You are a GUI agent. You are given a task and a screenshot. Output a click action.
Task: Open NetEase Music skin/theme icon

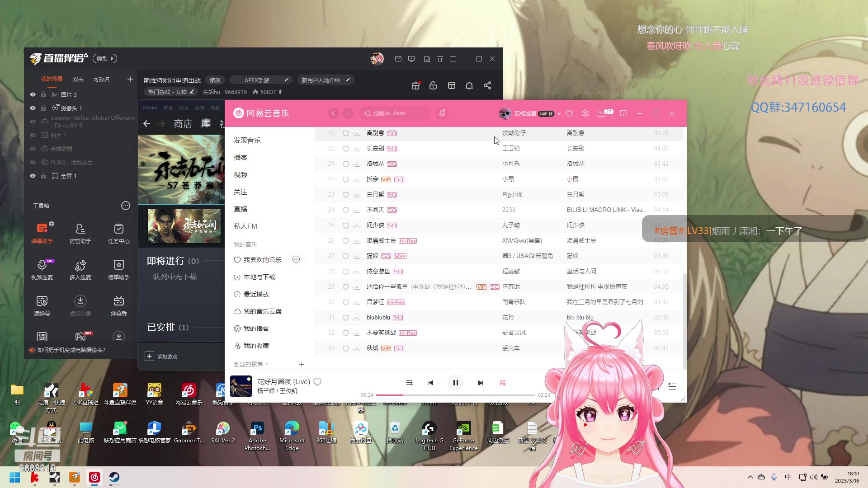pos(569,113)
